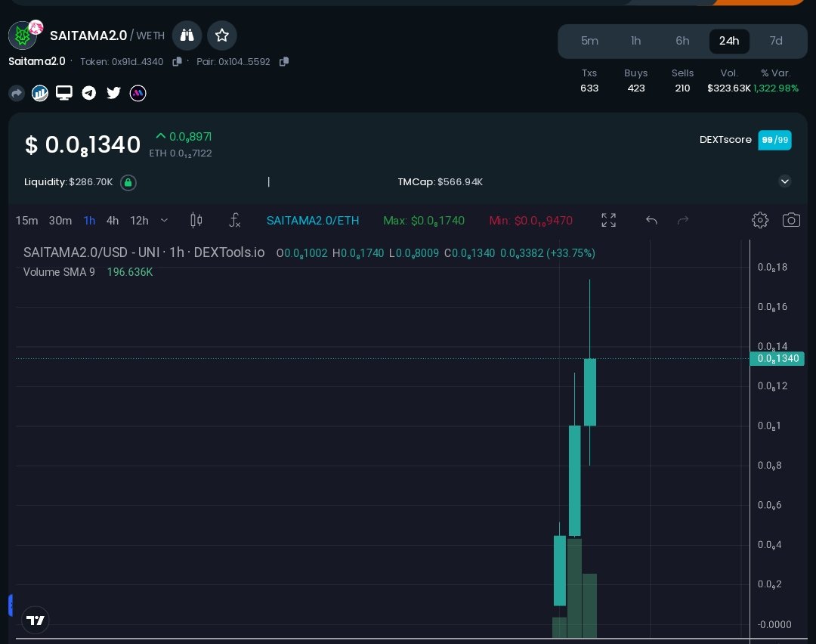The width and height of the screenshot is (816, 644).
Task: Enter fullscreen chart mode
Action: pos(608,220)
